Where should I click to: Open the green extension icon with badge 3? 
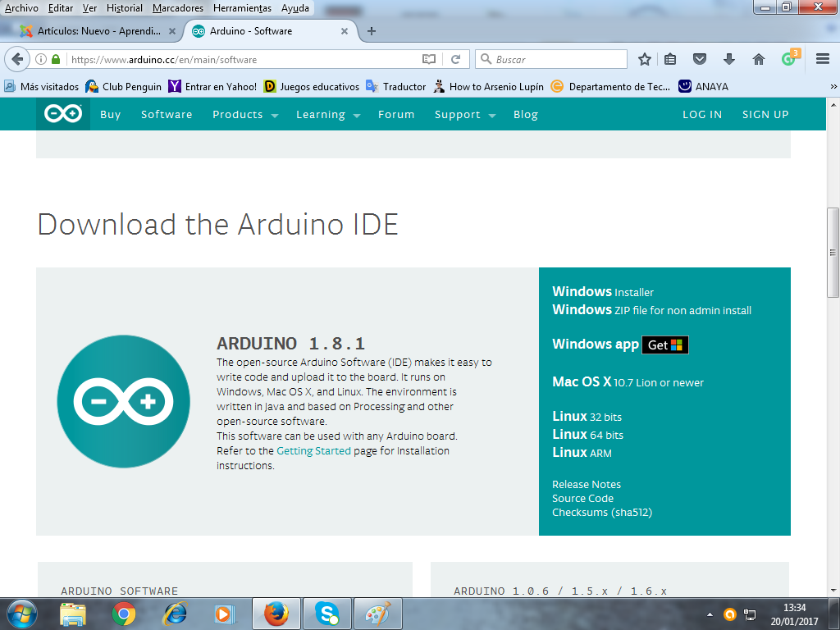click(x=790, y=58)
